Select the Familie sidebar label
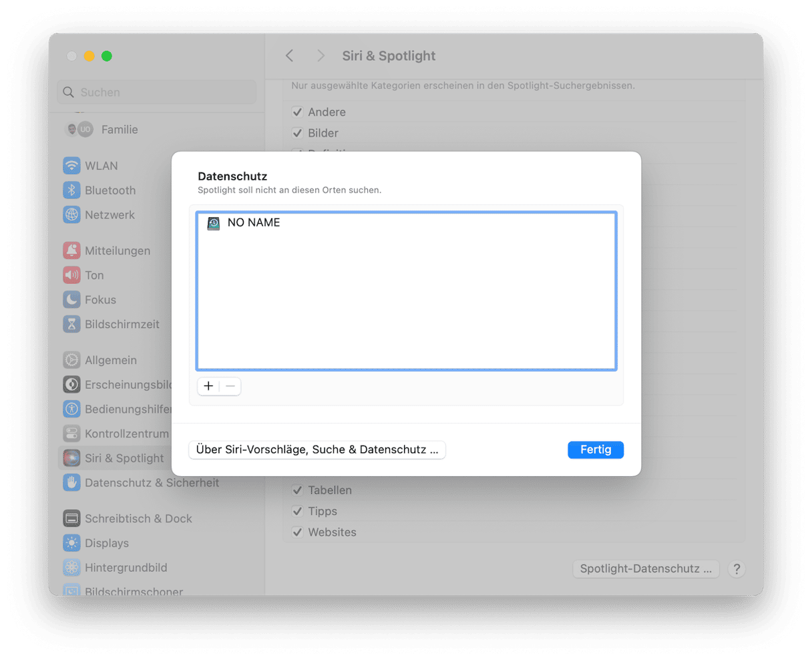The width and height of the screenshot is (812, 660). pyautogui.click(x=120, y=130)
